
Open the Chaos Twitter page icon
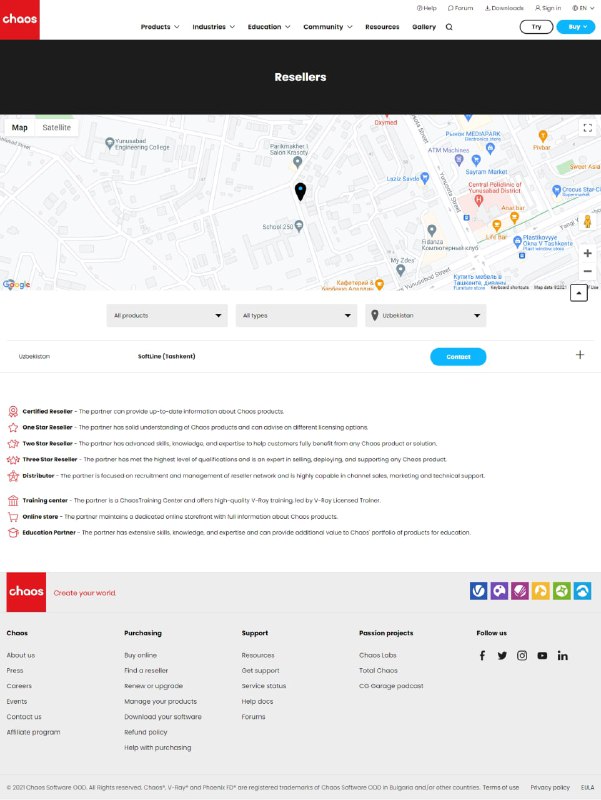tap(502, 656)
